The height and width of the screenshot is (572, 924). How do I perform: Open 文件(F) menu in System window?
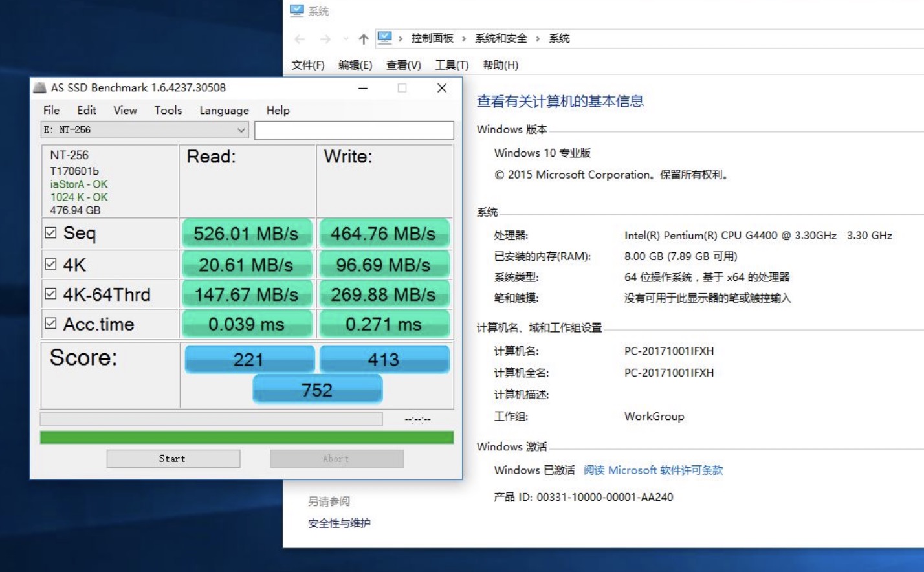point(308,65)
